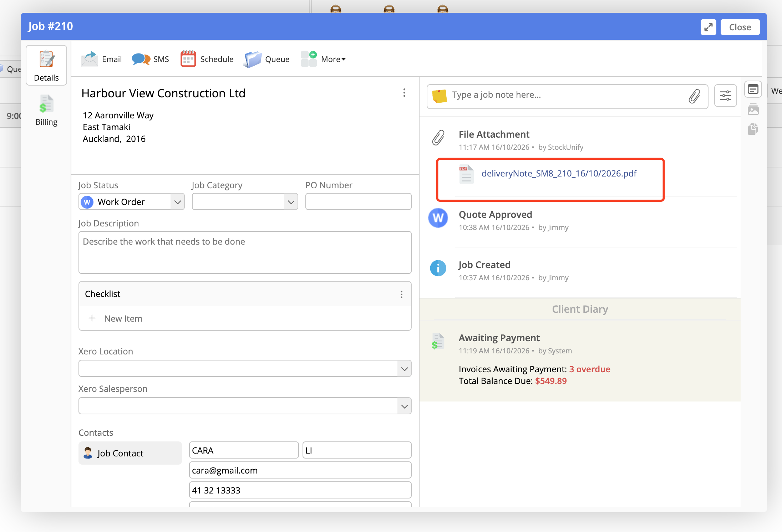
Task: Click into the Job Description text area
Action: coord(245,252)
